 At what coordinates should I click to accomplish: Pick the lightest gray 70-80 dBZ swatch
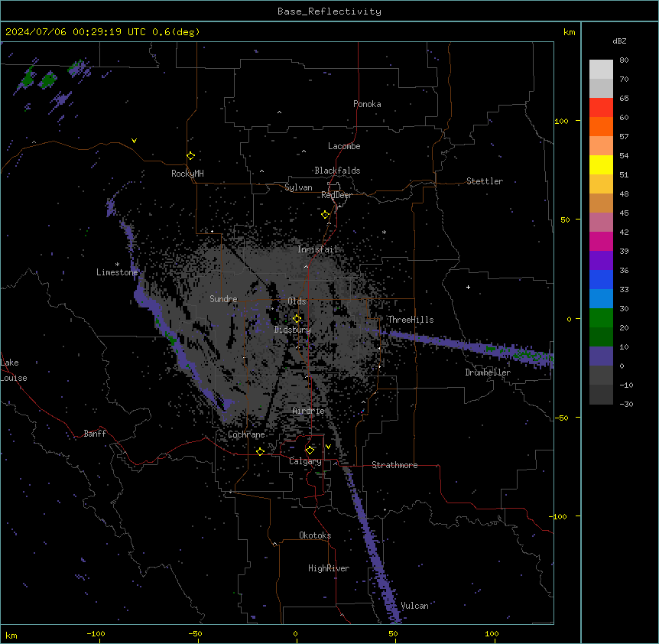pyautogui.click(x=601, y=70)
